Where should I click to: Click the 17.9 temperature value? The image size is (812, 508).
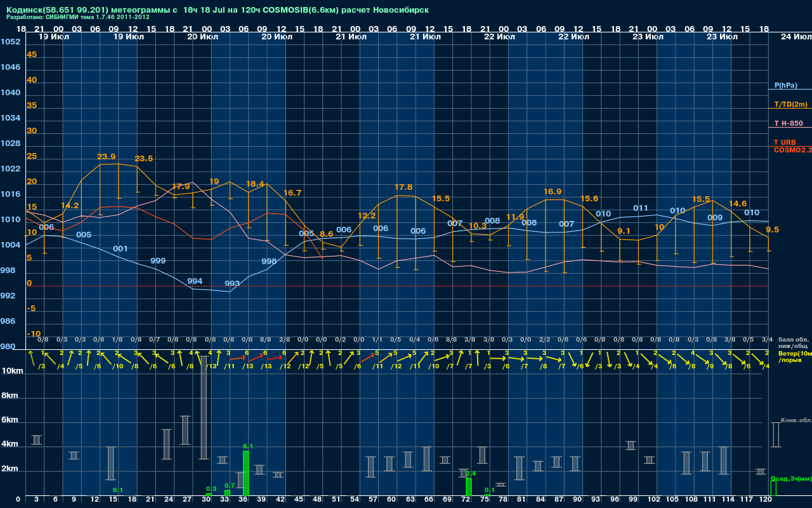pyautogui.click(x=181, y=187)
